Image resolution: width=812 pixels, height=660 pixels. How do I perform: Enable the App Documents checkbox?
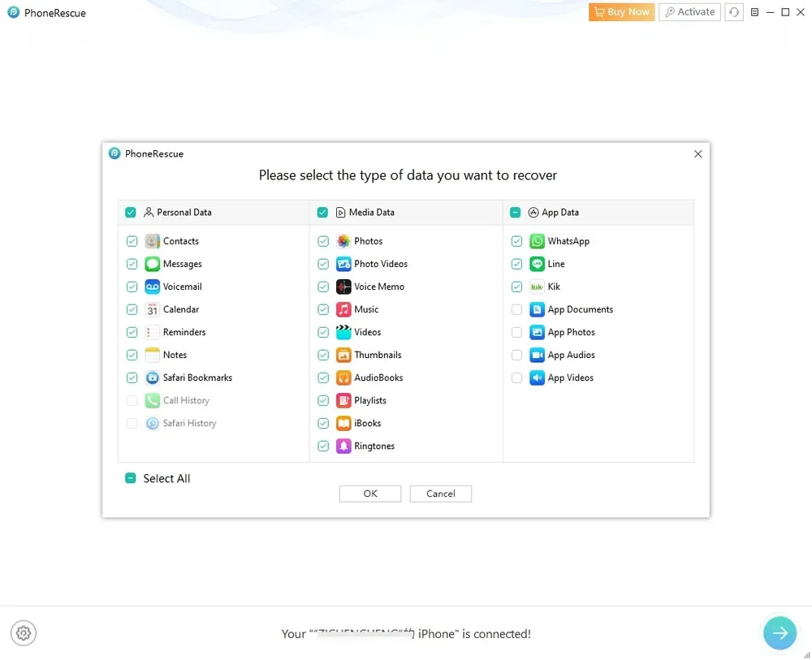tap(516, 309)
